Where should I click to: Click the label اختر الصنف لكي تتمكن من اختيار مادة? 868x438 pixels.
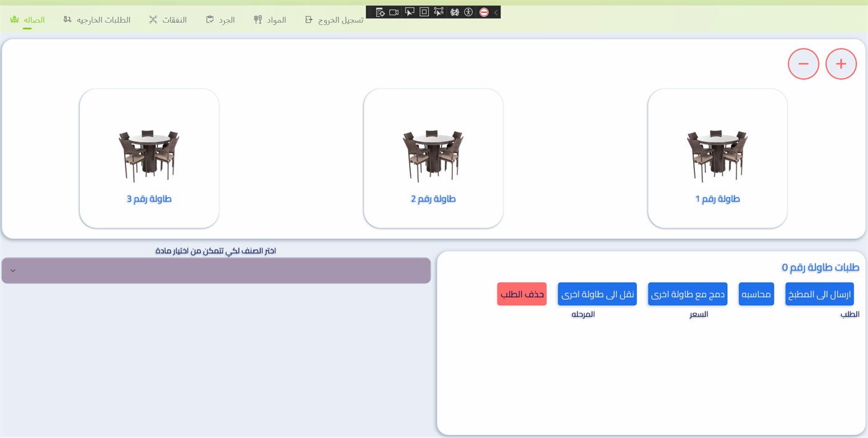pos(216,251)
